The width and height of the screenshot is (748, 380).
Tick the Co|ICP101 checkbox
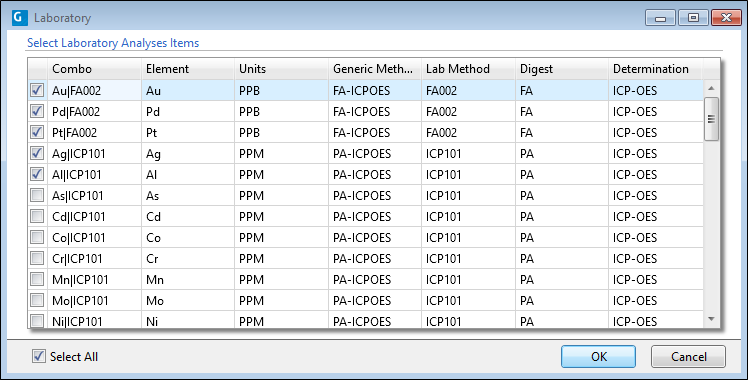[x=37, y=237]
